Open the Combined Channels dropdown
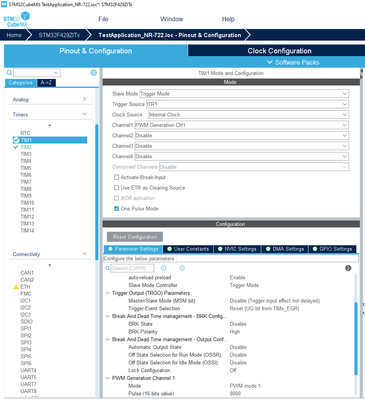 pos(254,167)
